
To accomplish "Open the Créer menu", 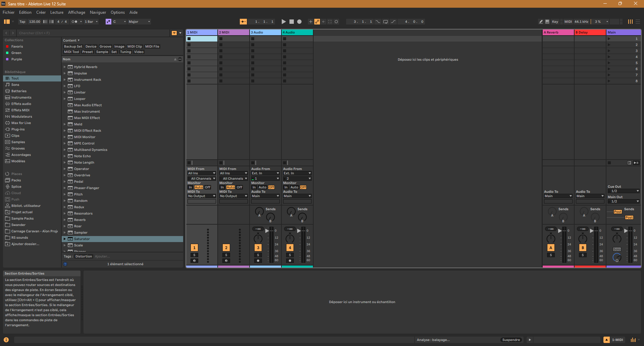I will (41, 12).
